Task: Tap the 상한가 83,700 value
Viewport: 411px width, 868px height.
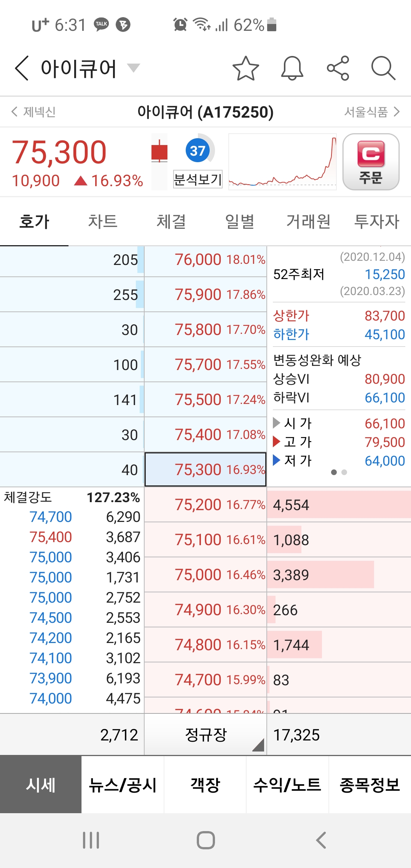Action: (385, 316)
